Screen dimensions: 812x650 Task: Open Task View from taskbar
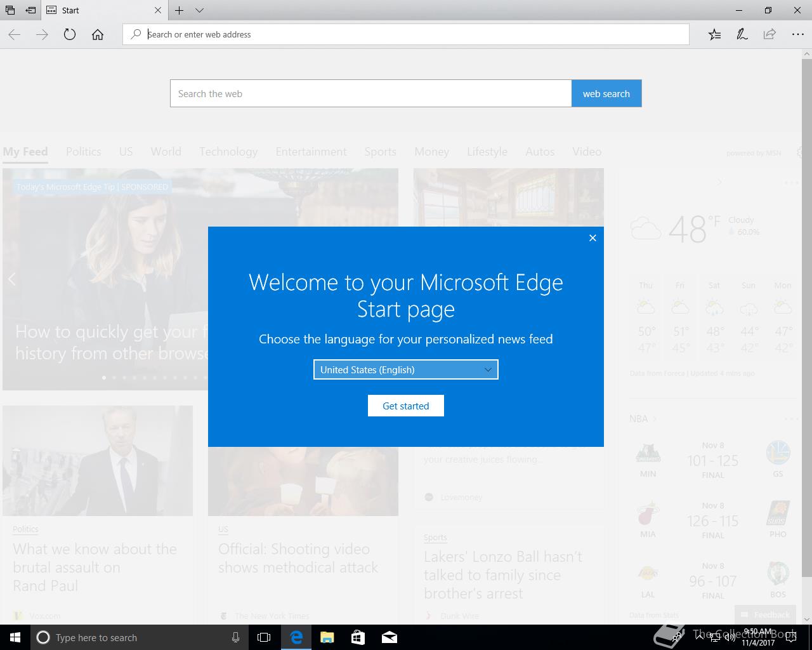264,637
